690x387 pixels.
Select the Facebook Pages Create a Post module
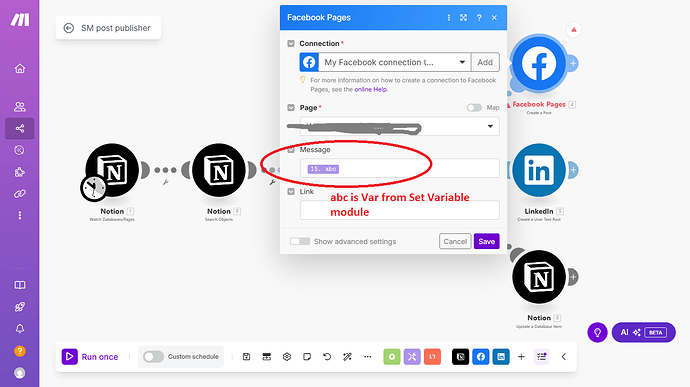[x=538, y=64]
